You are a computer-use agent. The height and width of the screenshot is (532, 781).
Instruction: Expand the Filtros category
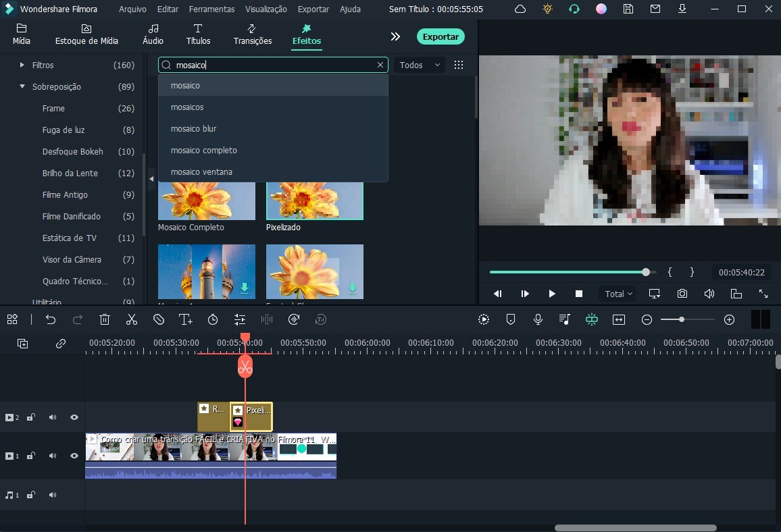[x=22, y=65]
